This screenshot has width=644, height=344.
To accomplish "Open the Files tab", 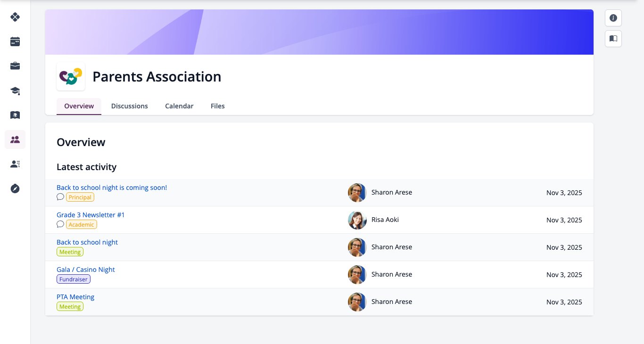I will (x=218, y=106).
